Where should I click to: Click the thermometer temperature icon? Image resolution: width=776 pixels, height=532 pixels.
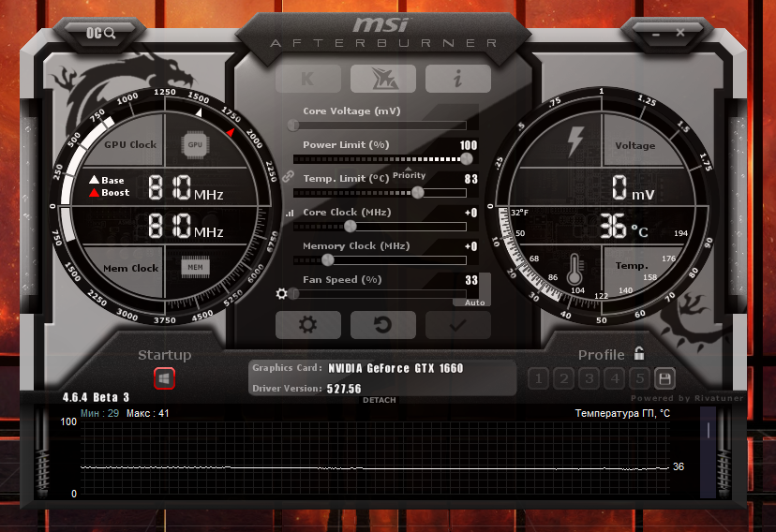[575, 269]
